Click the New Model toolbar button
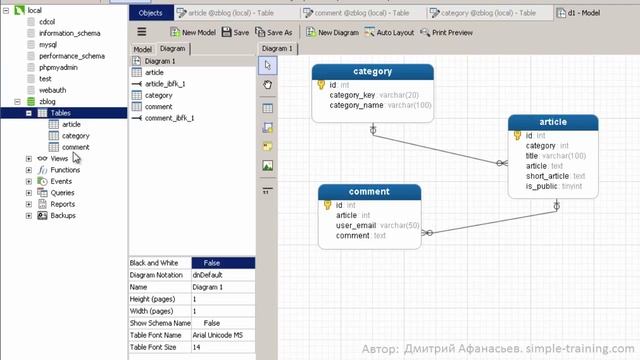 [193, 32]
